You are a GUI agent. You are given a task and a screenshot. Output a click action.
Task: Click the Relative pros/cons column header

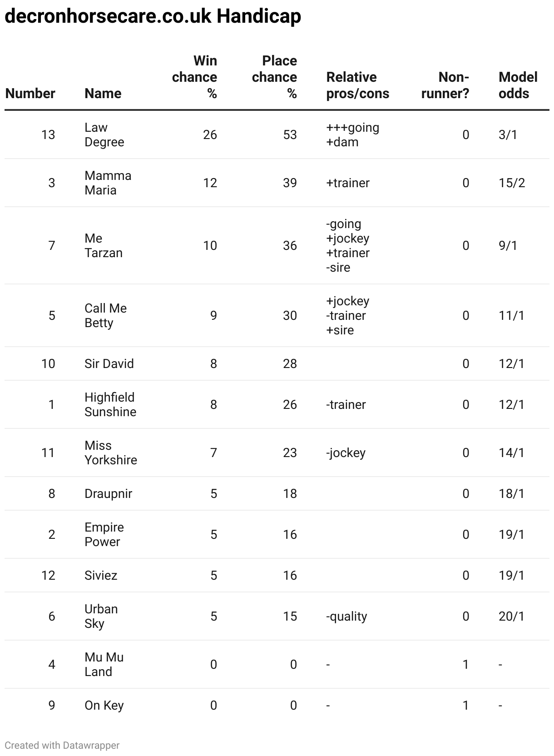[357, 85]
